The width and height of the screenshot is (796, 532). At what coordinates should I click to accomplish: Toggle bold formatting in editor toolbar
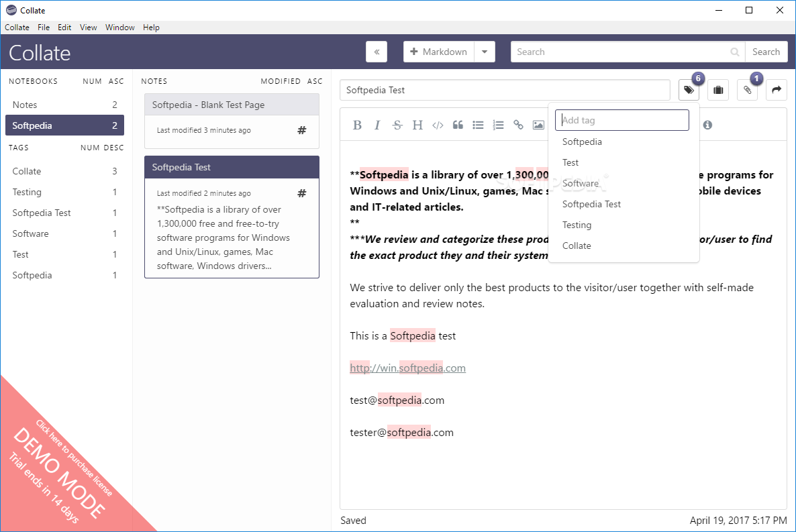point(357,125)
